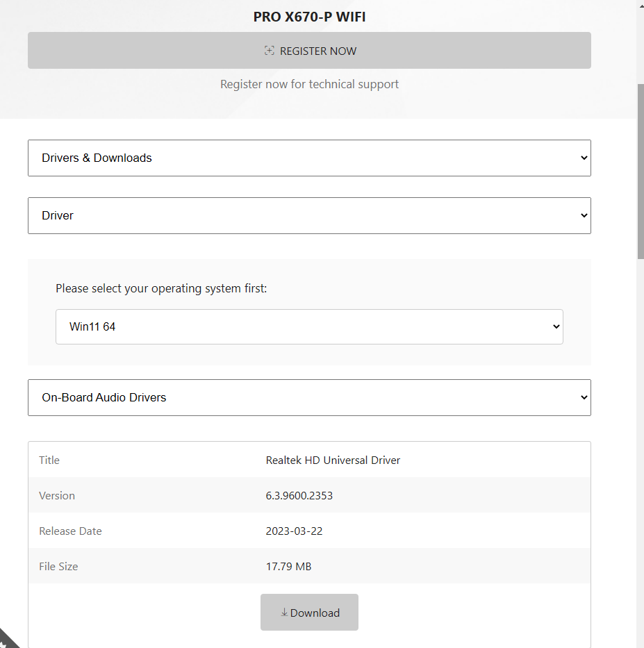Click the 'Title' row label
The height and width of the screenshot is (648, 644).
click(x=49, y=460)
